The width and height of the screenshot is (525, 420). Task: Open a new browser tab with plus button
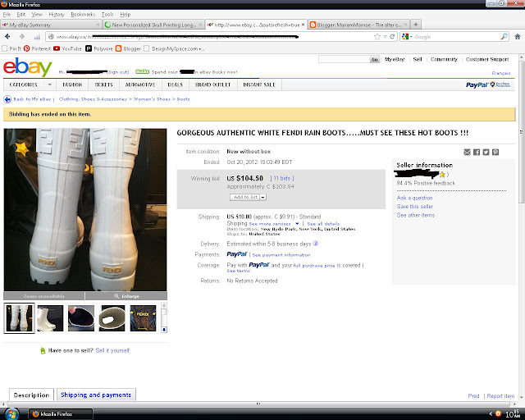416,25
